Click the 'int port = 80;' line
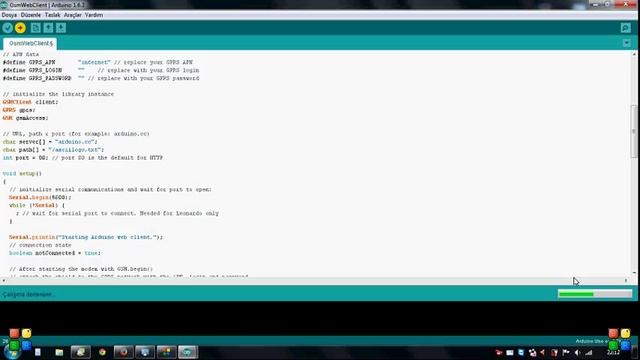 pyautogui.click(x=83, y=158)
